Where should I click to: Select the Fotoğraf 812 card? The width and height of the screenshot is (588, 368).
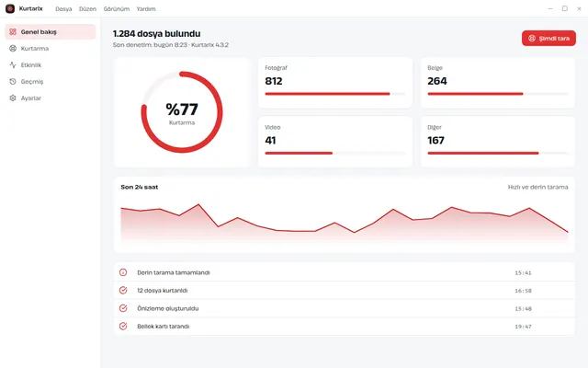334,83
